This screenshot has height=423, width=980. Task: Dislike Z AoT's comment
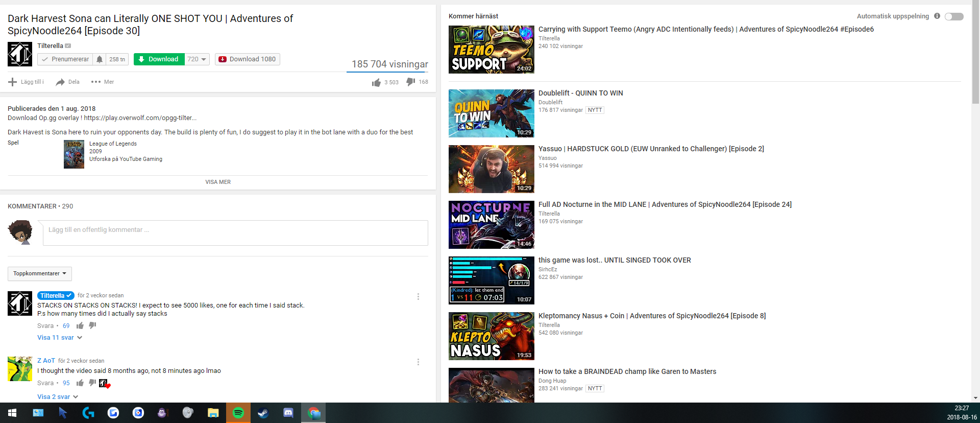[92, 383]
